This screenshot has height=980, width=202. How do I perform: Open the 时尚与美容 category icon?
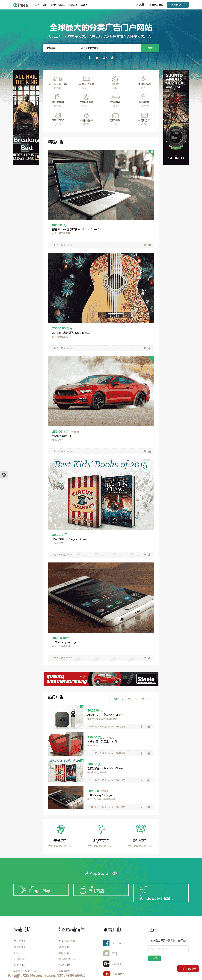click(57, 97)
